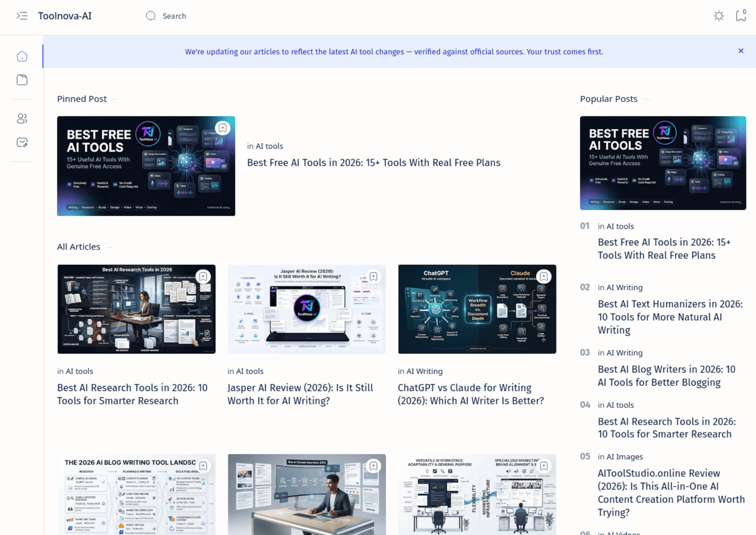
Task: Open pinned post AI tools category link
Action: [269, 146]
